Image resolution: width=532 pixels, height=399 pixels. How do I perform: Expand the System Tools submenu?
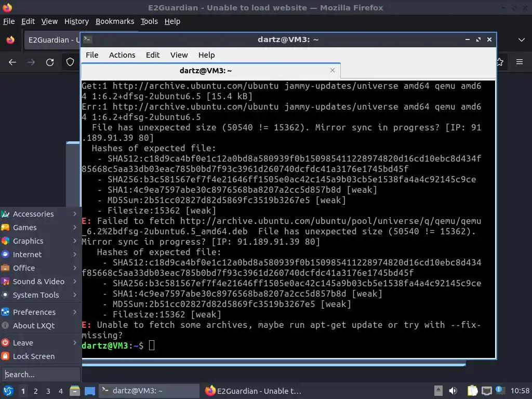tap(40, 295)
